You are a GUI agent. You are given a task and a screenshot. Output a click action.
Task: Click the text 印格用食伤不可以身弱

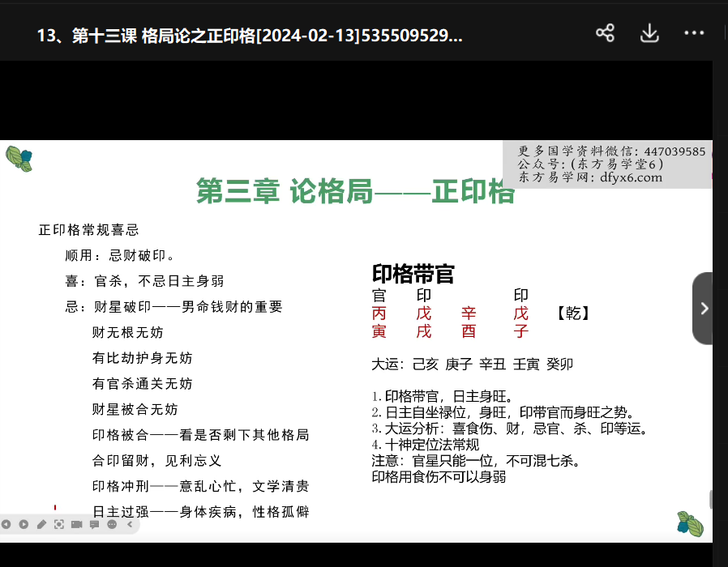coord(439,477)
